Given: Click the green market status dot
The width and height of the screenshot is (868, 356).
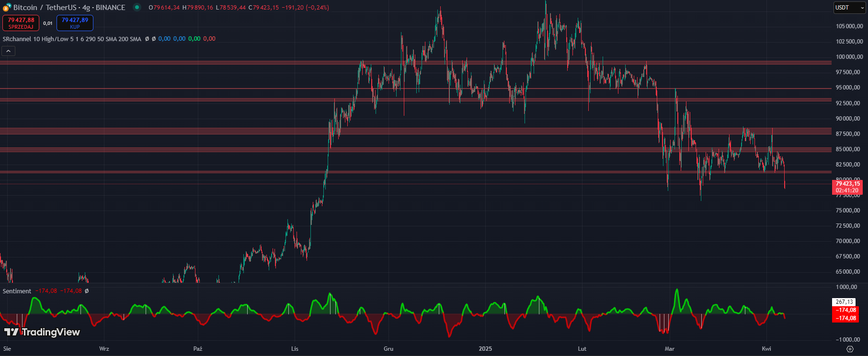Looking at the screenshot, I should point(137,7).
